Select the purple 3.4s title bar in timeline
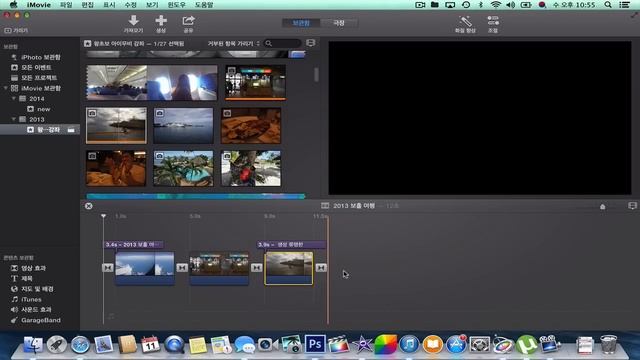640x360 pixels. (x=133, y=244)
